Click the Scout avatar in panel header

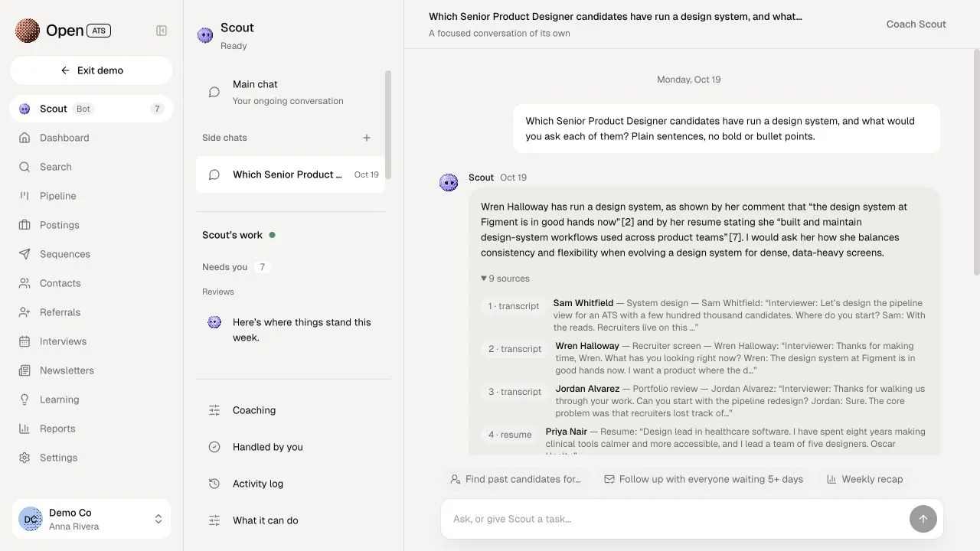[x=205, y=35]
